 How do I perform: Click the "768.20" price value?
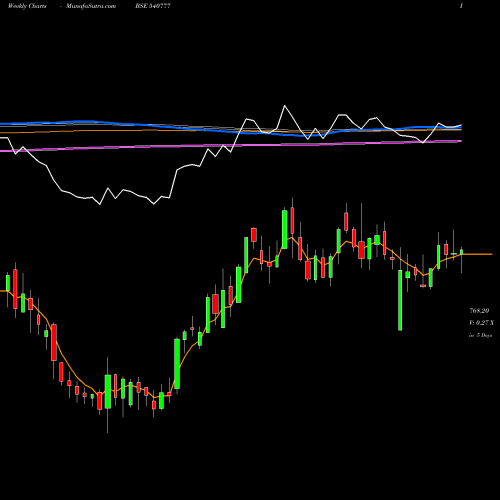click(x=479, y=311)
